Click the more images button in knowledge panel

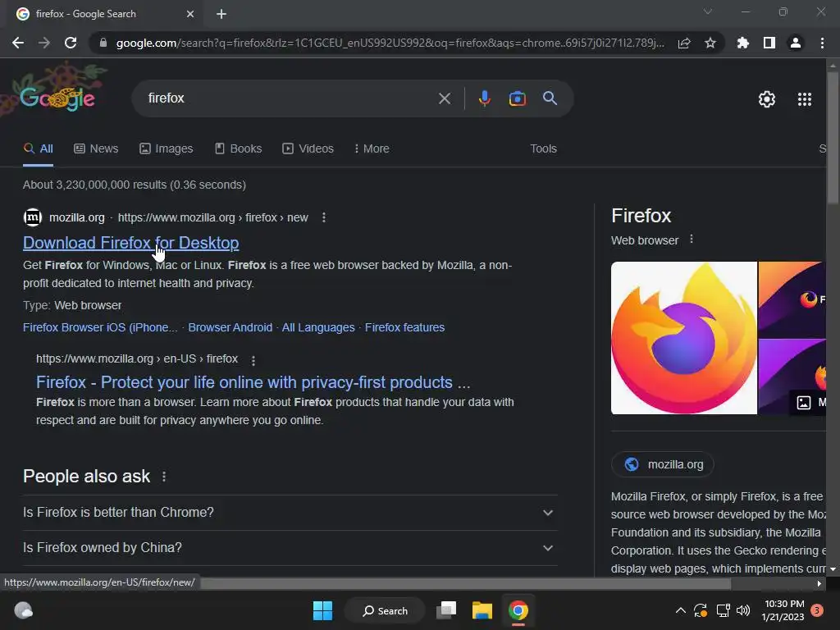[808, 402]
